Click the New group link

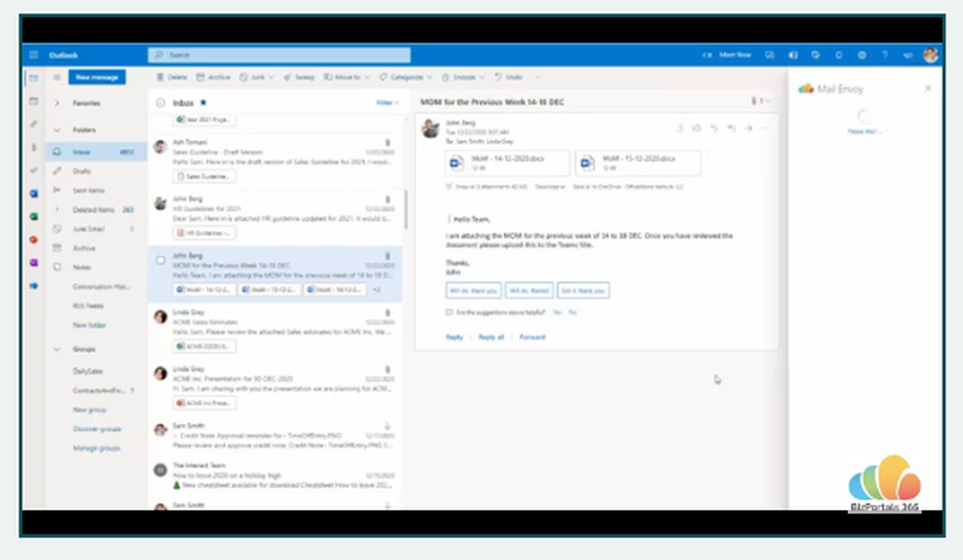point(89,410)
